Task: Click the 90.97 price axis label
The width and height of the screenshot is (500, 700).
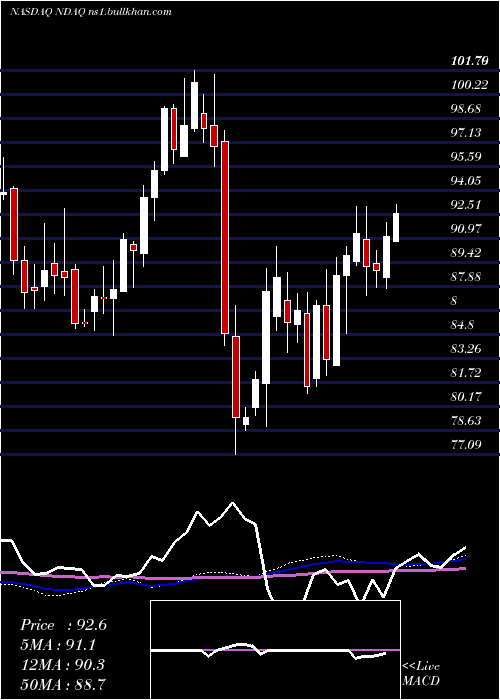Action: pos(466,229)
